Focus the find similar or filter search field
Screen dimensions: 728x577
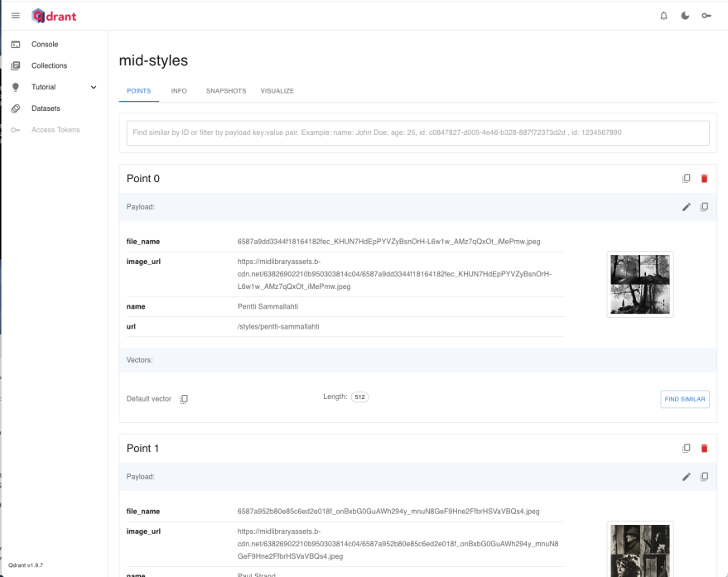click(417, 132)
